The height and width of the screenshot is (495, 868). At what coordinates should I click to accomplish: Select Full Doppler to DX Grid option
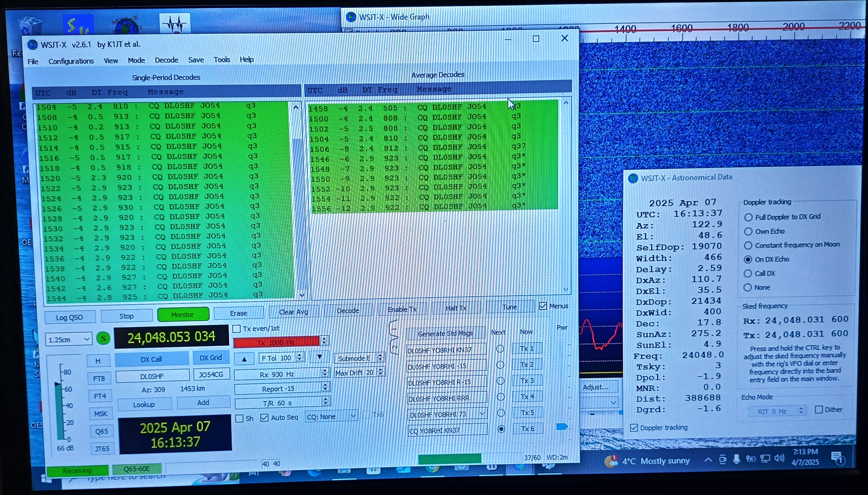point(748,217)
